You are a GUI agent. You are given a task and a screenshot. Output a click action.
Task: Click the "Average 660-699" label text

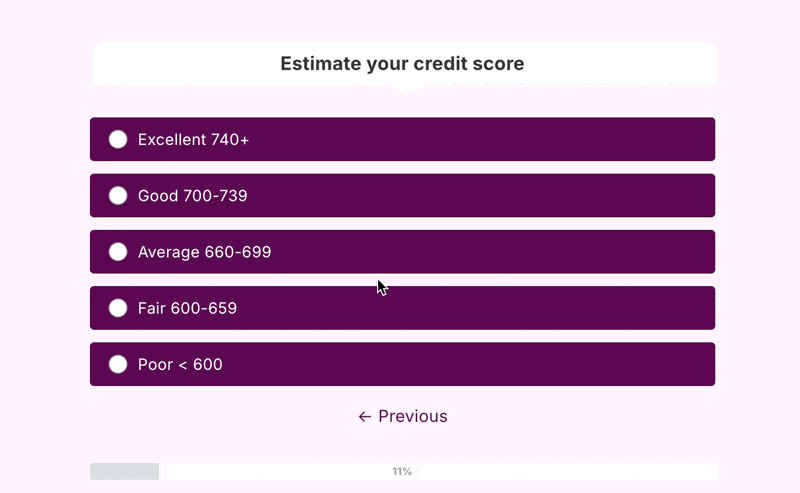[204, 252]
